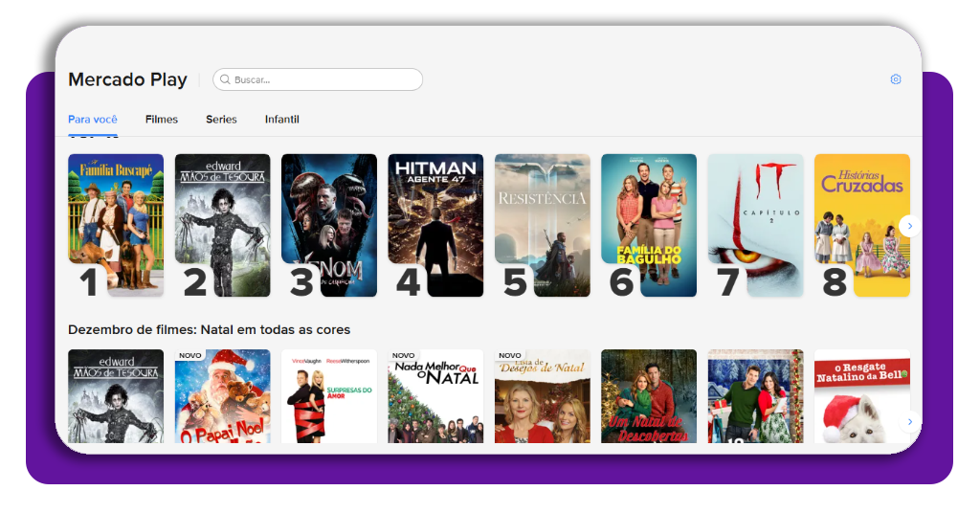Advance the top ranking carousel arrow
The image size is (980, 513).
(910, 226)
